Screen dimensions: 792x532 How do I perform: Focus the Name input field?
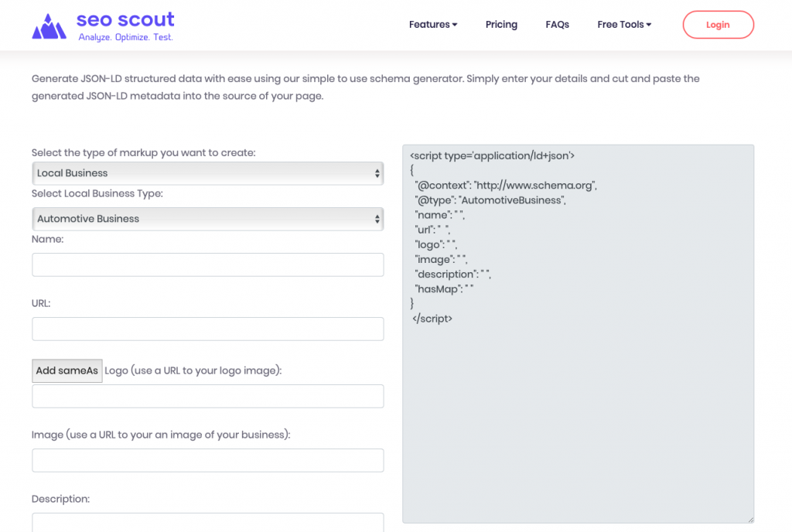(207, 264)
